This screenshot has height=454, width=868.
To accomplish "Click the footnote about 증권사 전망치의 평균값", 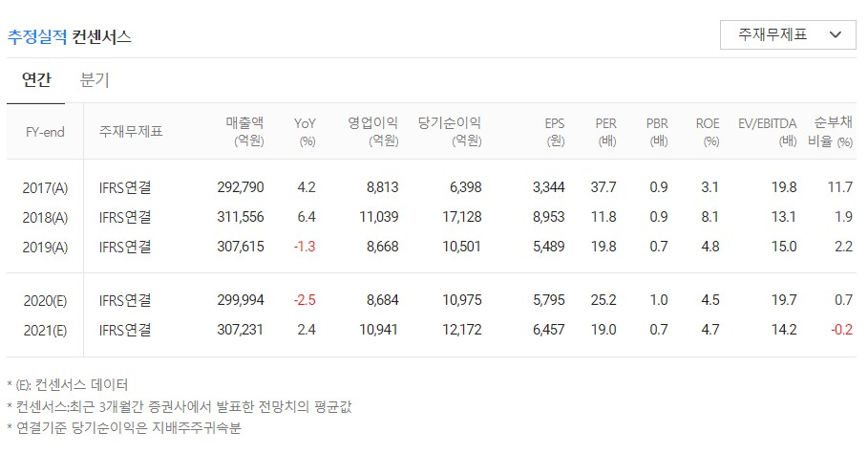I will coord(180,407).
